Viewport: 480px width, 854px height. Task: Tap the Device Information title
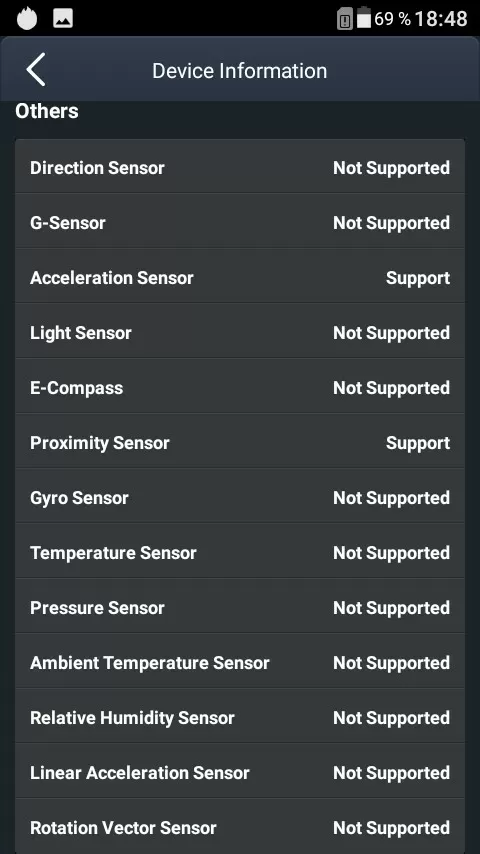tap(240, 71)
